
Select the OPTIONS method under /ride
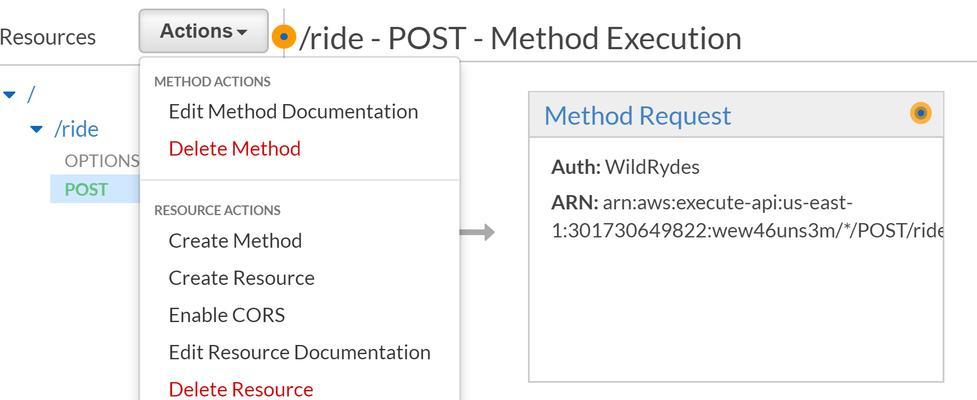click(102, 161)
